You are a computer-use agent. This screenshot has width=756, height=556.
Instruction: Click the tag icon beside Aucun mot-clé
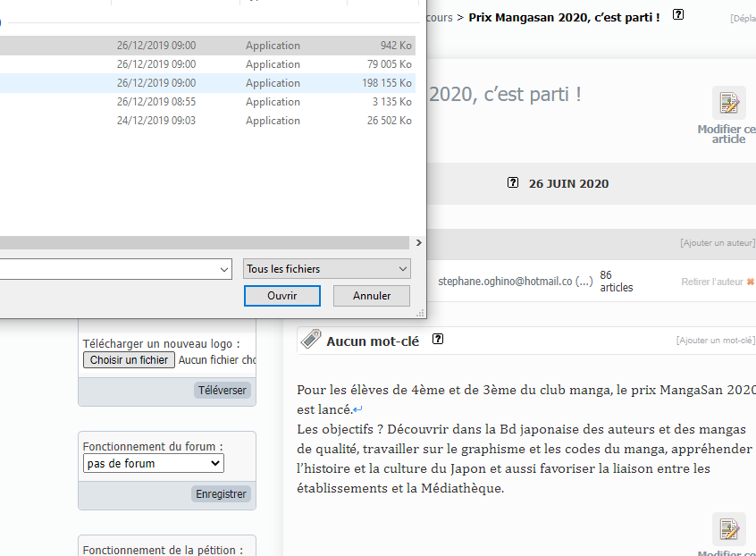(311, 340)
